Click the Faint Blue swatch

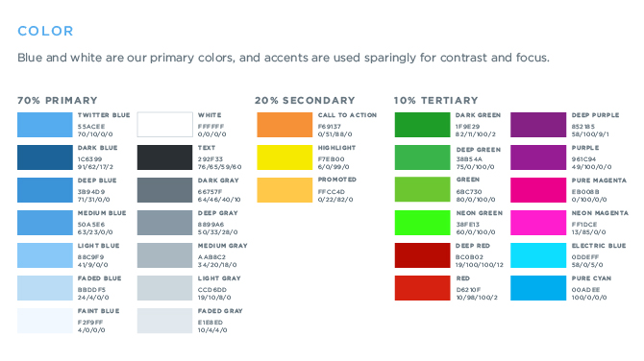(x=45, y=321)
